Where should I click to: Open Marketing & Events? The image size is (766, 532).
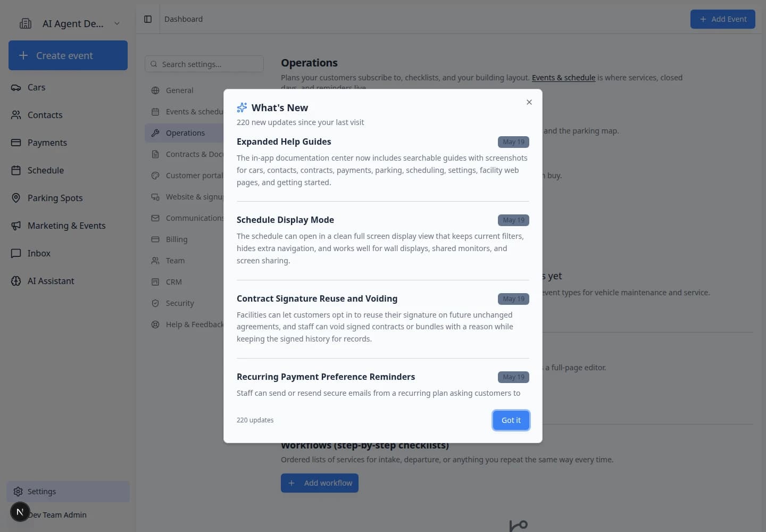point(68,226)
